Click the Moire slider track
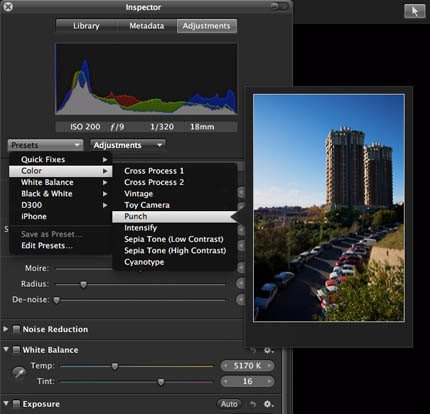The height and width of the screenshot is (414, 430). tap(83, 268)
